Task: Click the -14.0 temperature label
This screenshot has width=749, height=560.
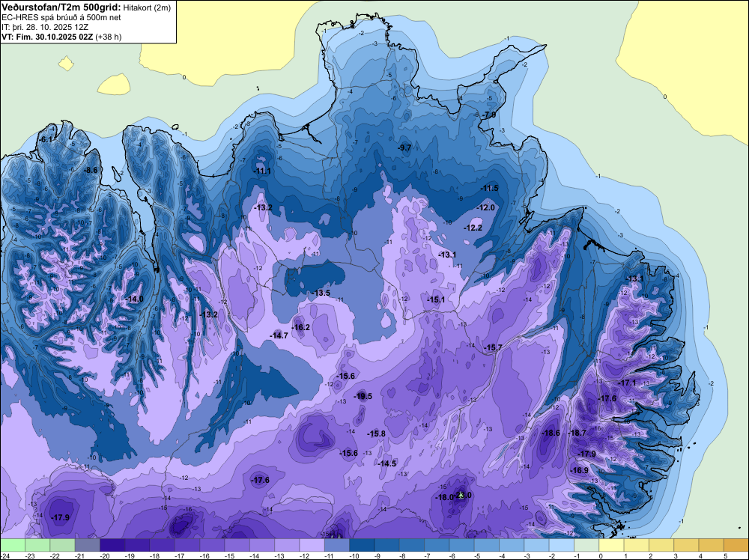Action: pyautogui.click(x=134, y=299)
